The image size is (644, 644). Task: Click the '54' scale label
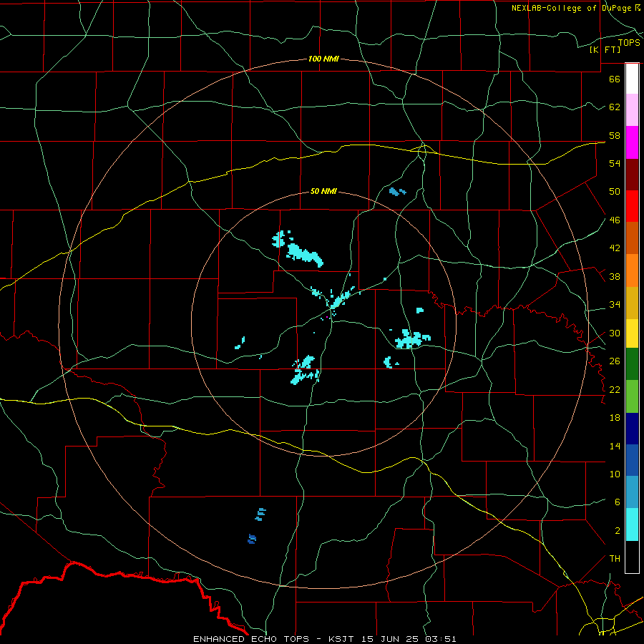point(615,163)
